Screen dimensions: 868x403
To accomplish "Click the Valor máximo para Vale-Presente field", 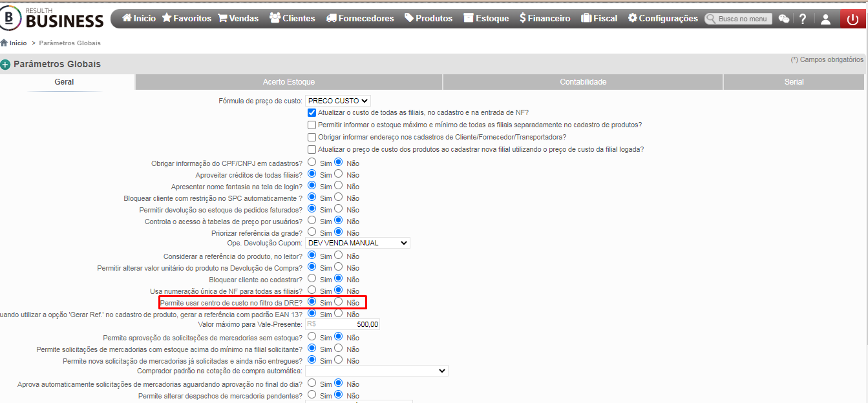I will point(343,324).
